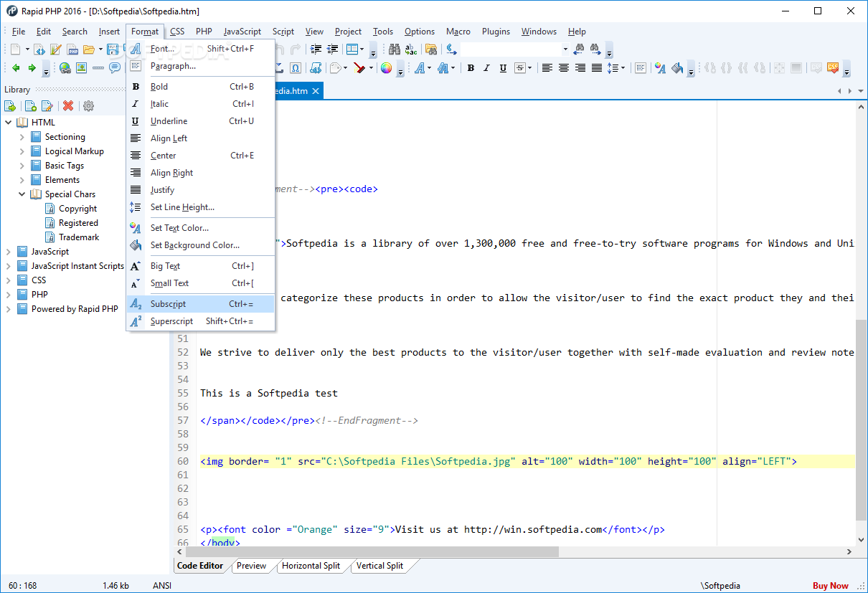
Task: Switch to Vertical Split view
Action: (x=379, y=566)
